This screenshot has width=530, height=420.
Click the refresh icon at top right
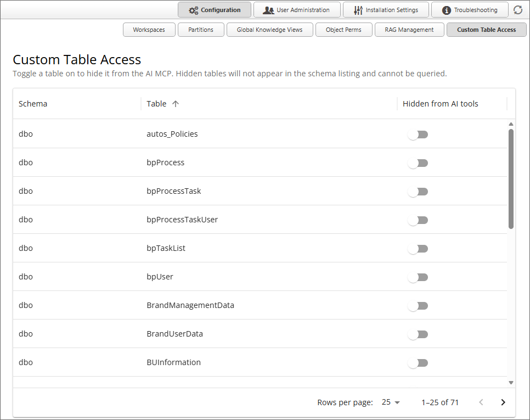click(518, 10)
